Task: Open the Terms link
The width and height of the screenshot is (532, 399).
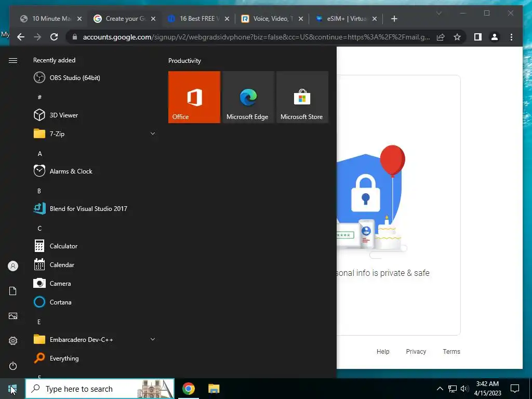Action: (x=451, y=352)
